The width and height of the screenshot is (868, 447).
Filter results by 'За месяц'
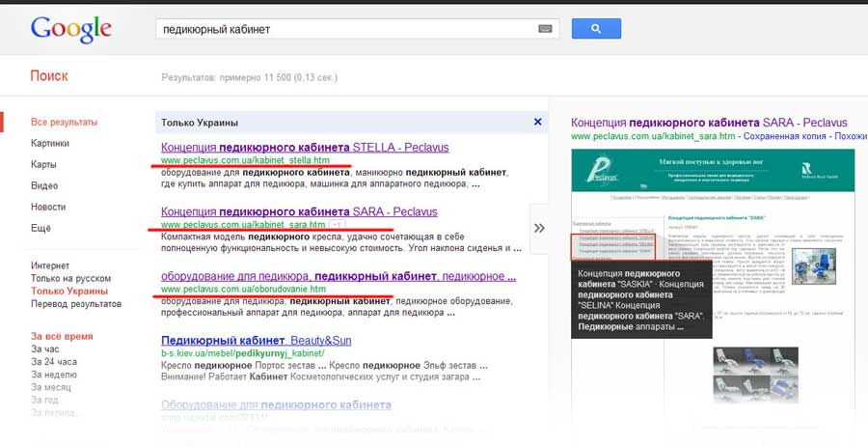pos(51,387)
